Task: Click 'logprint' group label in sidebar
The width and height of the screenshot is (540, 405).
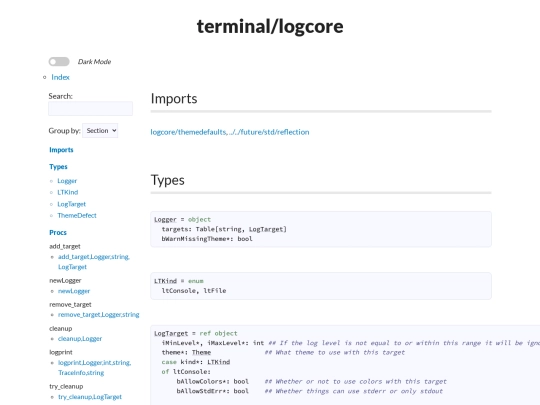Action: coord(61,352)
